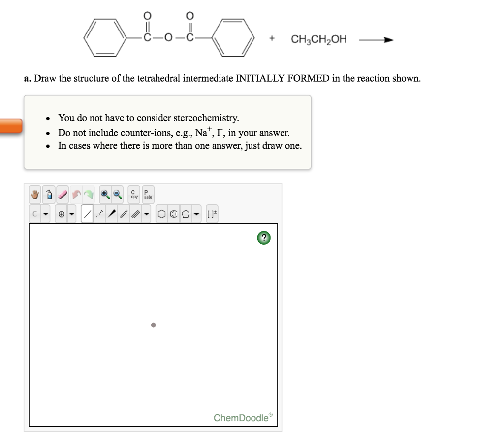
Task: Select the zoom out magnifier tool
Action: point(117,194)
